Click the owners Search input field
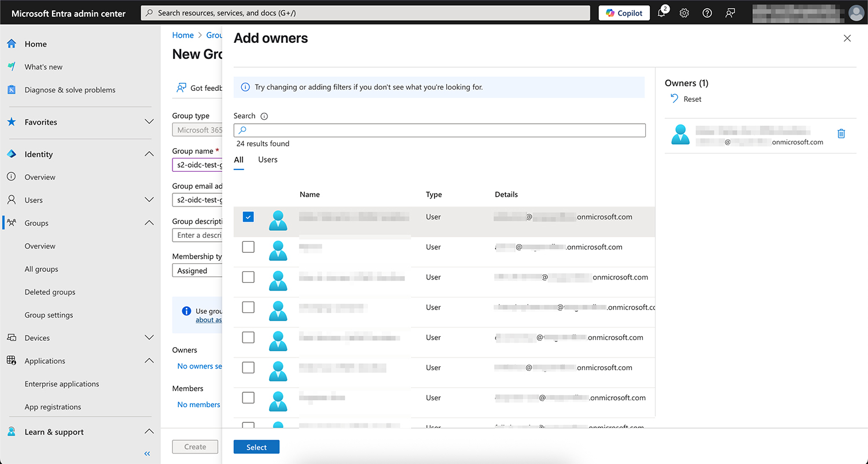The width and height of the screenshot is (868, 464). (440, 130)
